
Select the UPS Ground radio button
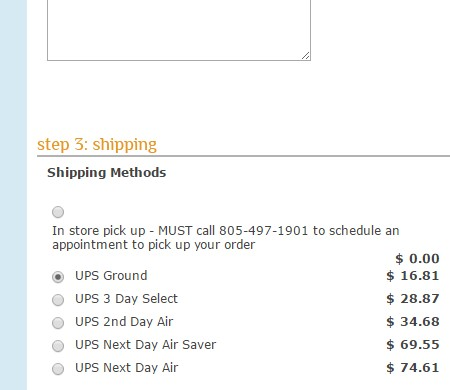click(58, 277)
